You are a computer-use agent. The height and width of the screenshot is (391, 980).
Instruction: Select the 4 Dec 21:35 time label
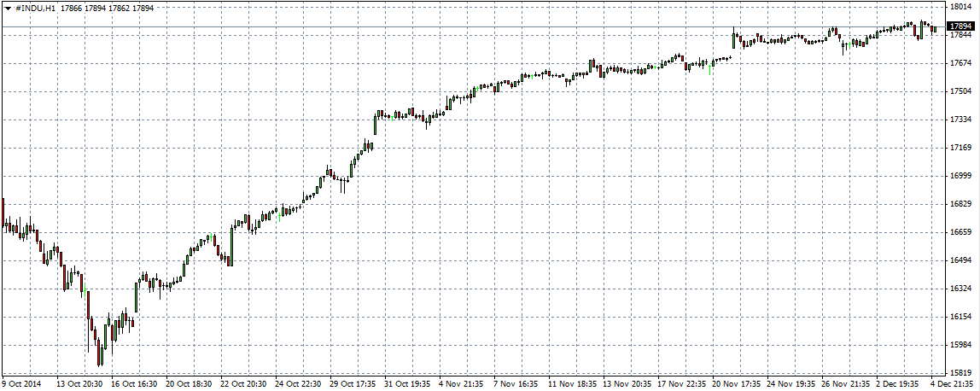click(x=952, y=384)
